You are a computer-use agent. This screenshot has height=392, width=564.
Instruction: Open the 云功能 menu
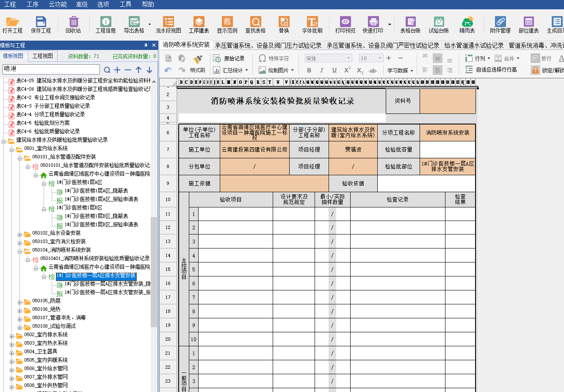[58, 4]
